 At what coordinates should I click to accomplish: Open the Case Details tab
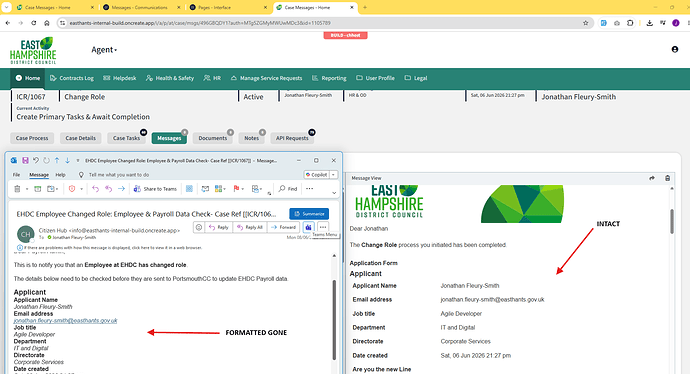point(81,138)
